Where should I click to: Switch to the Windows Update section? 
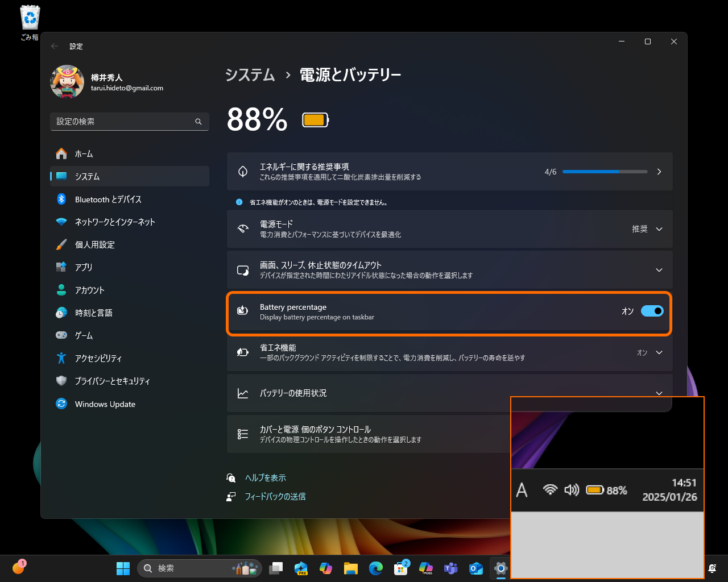pos(105,404)
